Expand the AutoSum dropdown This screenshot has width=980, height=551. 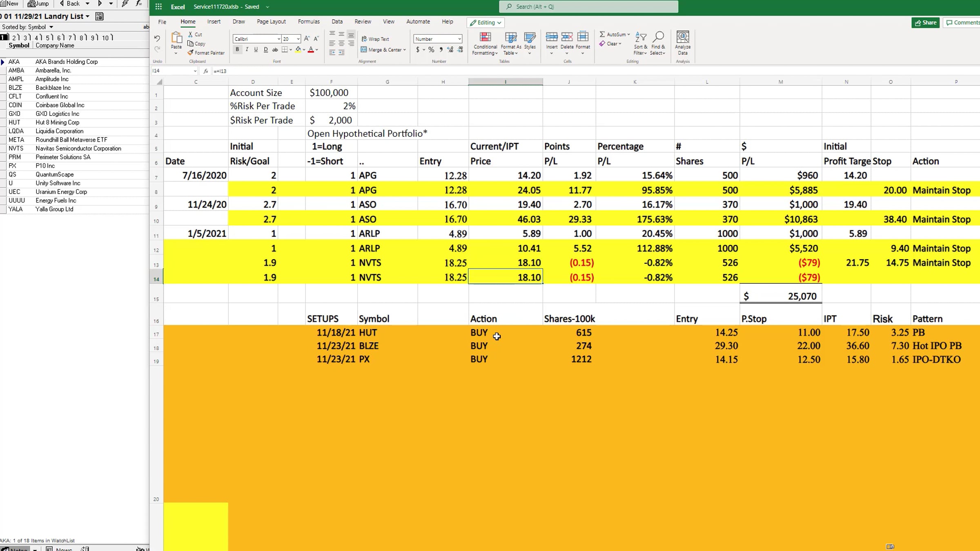click(628, 34)
